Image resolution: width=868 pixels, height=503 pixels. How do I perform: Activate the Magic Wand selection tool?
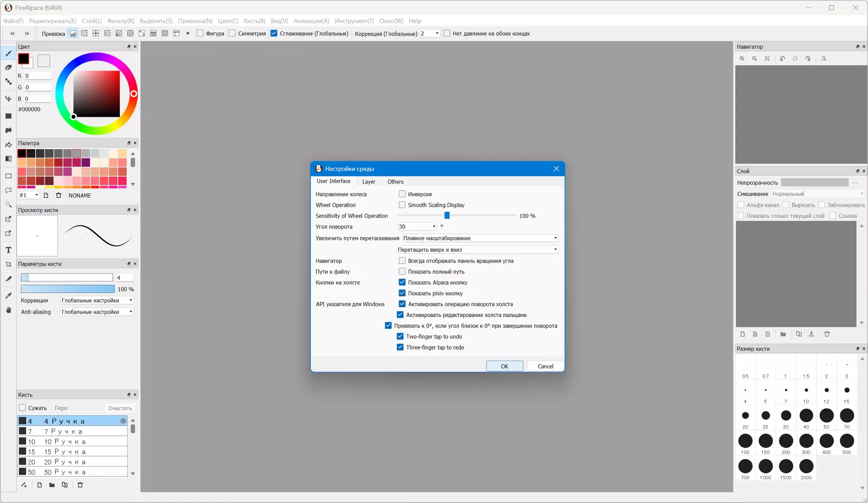[8, 205]
